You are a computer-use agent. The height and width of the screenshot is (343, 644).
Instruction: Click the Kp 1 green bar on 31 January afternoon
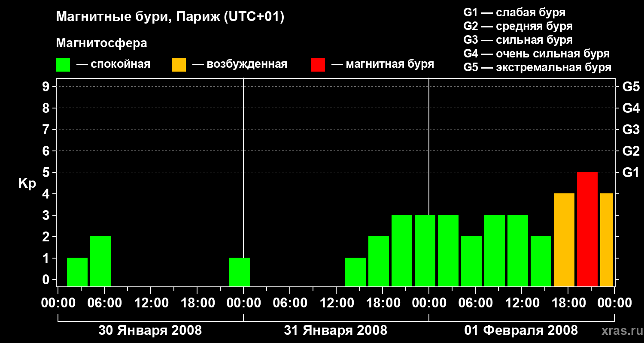(x=355, y=272)
